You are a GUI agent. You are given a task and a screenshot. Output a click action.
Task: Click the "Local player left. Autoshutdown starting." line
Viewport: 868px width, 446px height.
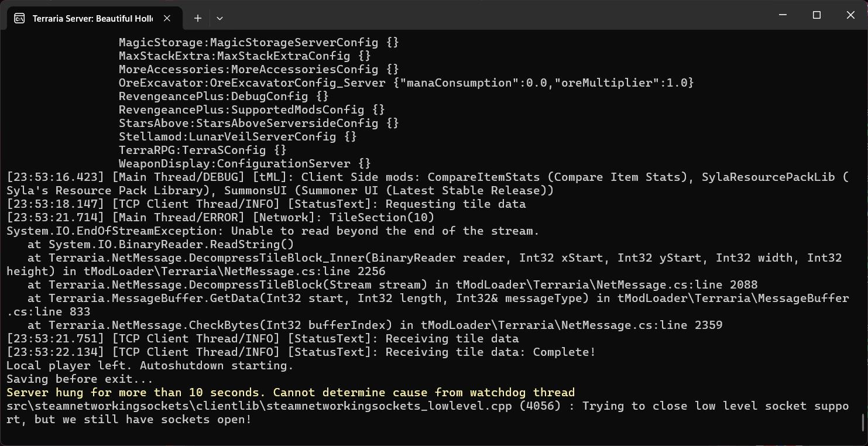coord(150,365)
